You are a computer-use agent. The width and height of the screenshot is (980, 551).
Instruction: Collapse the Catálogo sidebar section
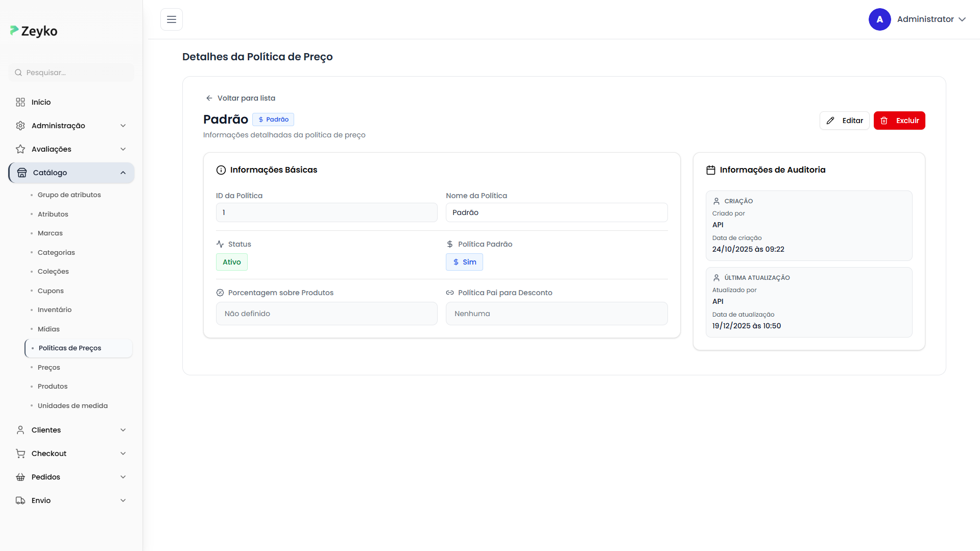point(123,173)
